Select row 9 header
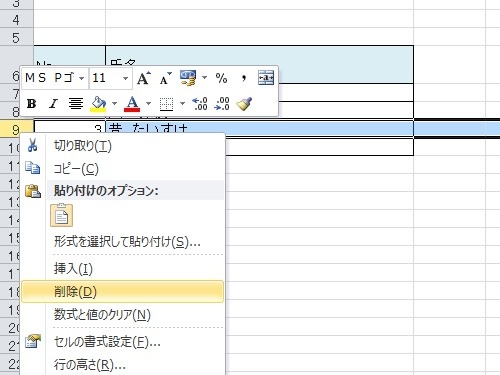Viewport: 500px width, 375px height. click(x=16, y=129)
